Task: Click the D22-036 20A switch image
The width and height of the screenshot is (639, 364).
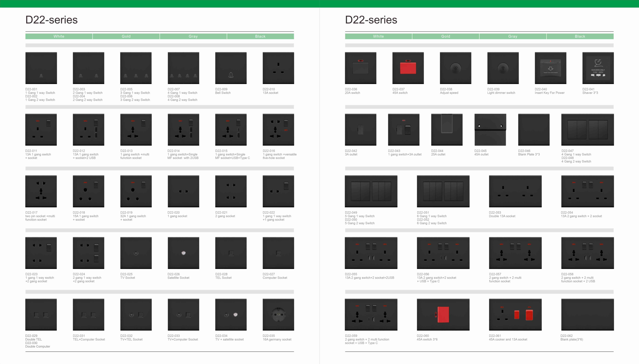Action: point(361,68)
